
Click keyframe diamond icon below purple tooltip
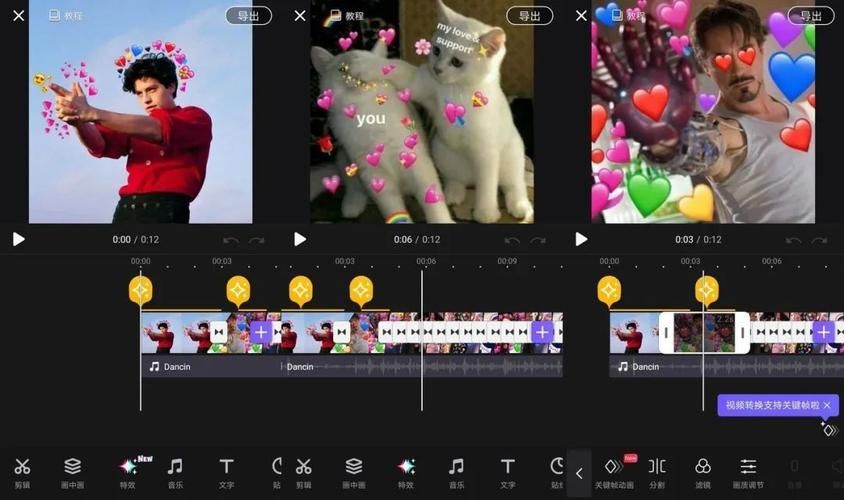tap(829, 429)
